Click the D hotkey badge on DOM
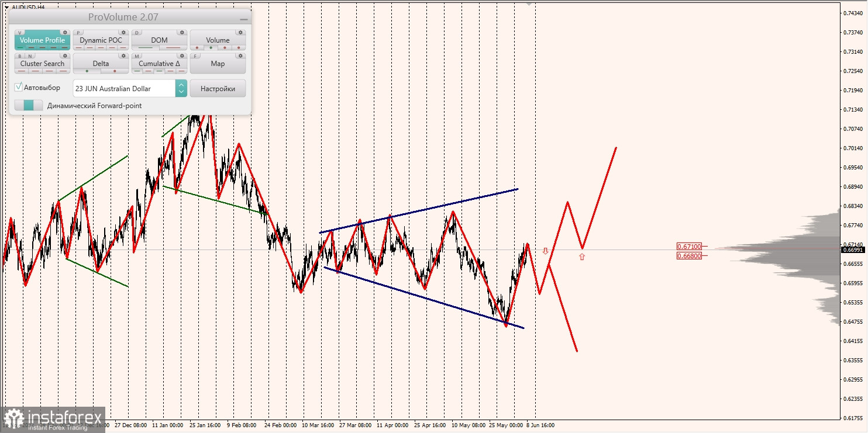 tap(137, 33)
